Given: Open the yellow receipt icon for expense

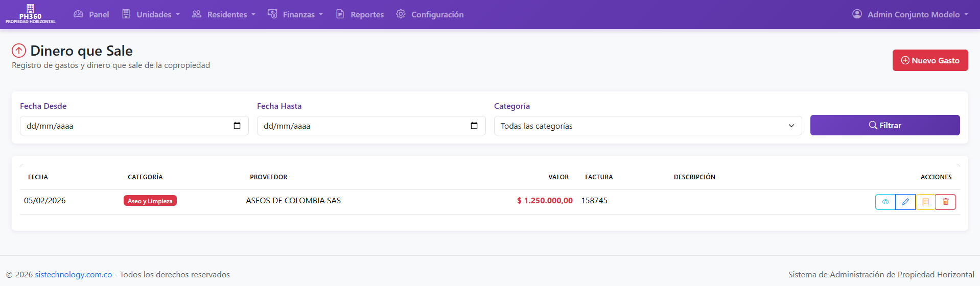Looking at the screenshot, I should click(925, 202).
